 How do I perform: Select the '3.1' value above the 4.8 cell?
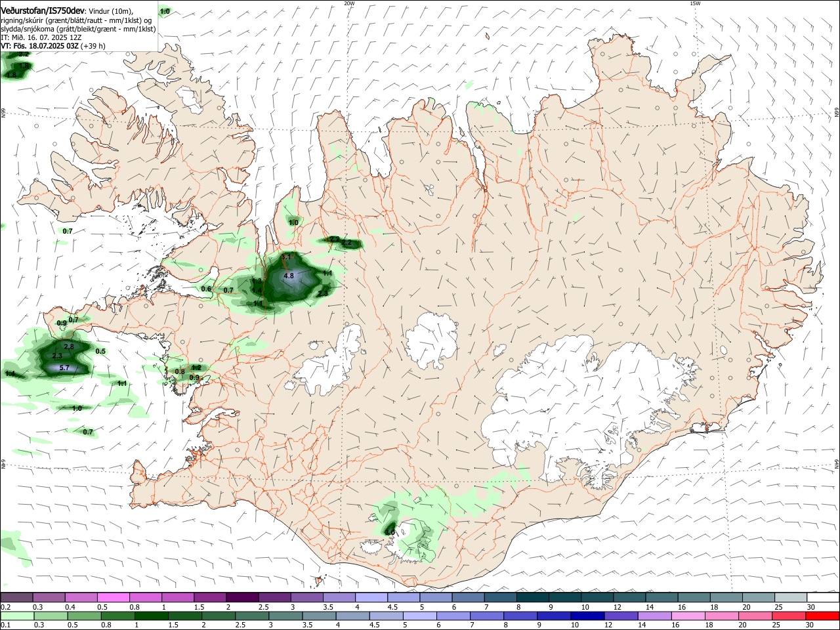coord(285,258)
